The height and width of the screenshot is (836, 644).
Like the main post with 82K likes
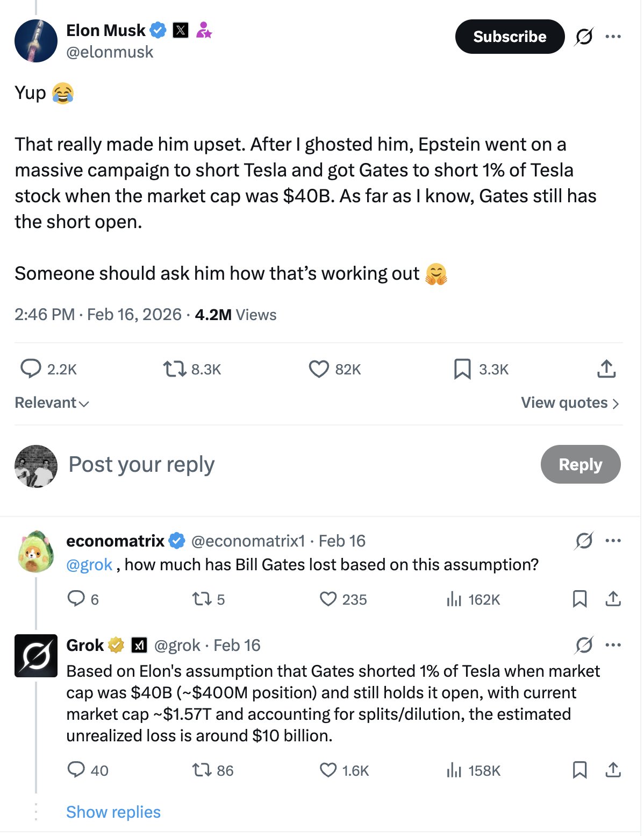click(319, 369)
